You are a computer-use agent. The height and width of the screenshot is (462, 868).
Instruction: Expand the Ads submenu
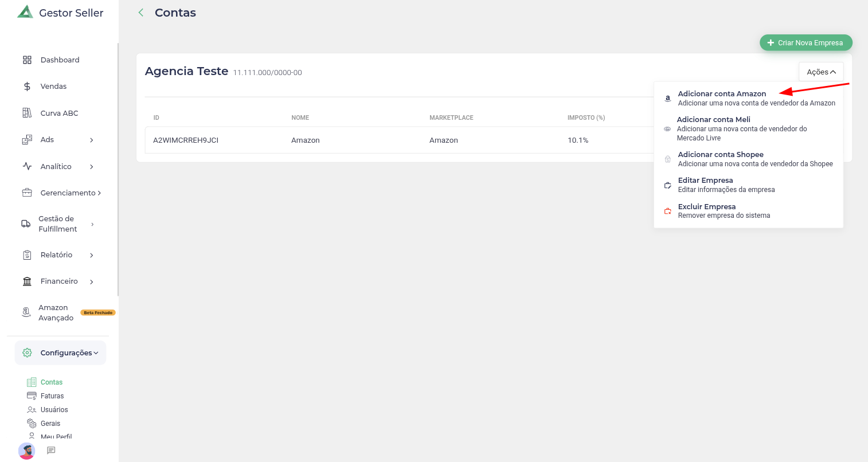(92, 140)
